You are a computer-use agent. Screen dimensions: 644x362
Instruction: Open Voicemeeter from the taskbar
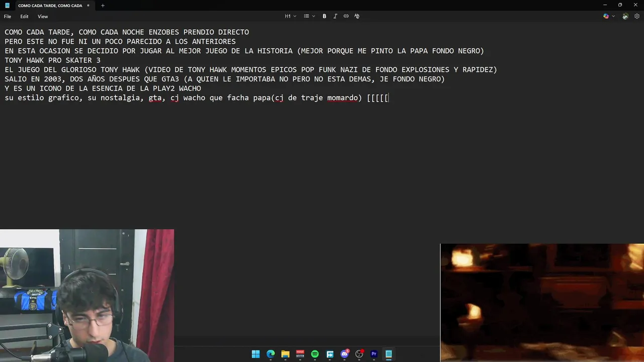(x=300, y=354)
